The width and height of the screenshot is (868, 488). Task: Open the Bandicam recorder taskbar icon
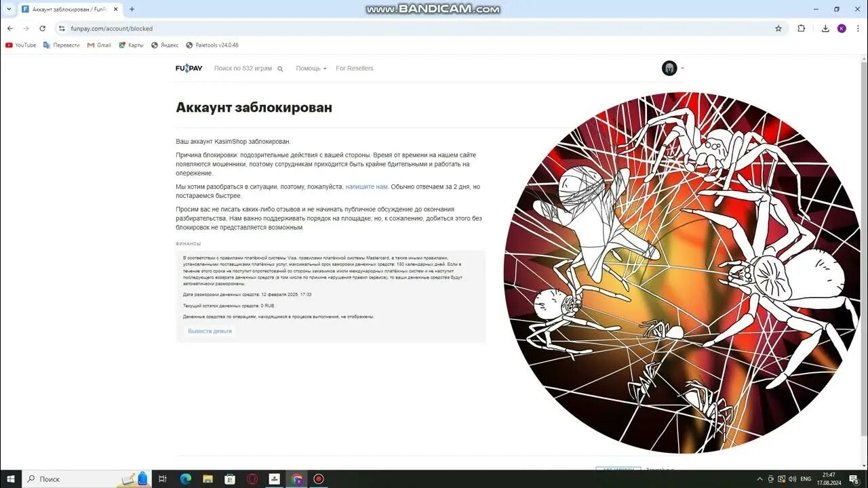click(x=318, y=479)
